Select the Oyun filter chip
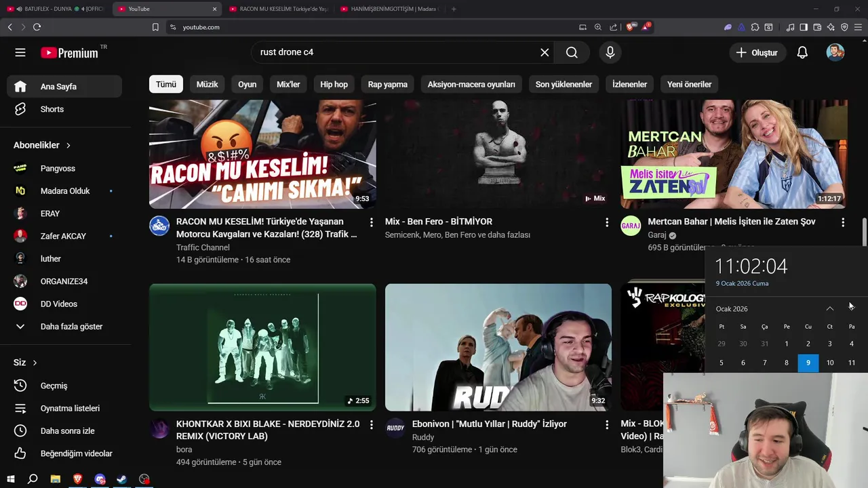Screen dimensions: 868x488 pyautogui.click(x=248, y=84)
